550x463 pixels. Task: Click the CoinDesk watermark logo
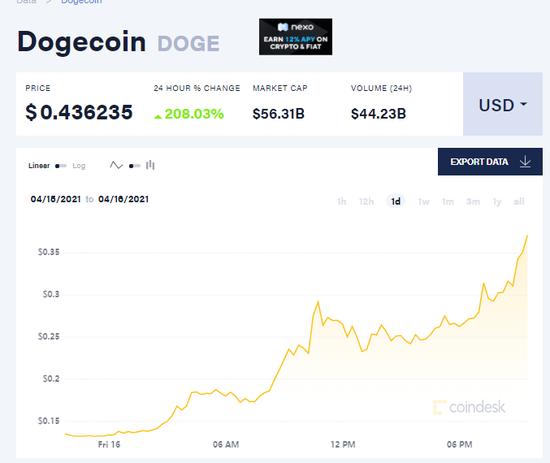(x=469, y=407)
